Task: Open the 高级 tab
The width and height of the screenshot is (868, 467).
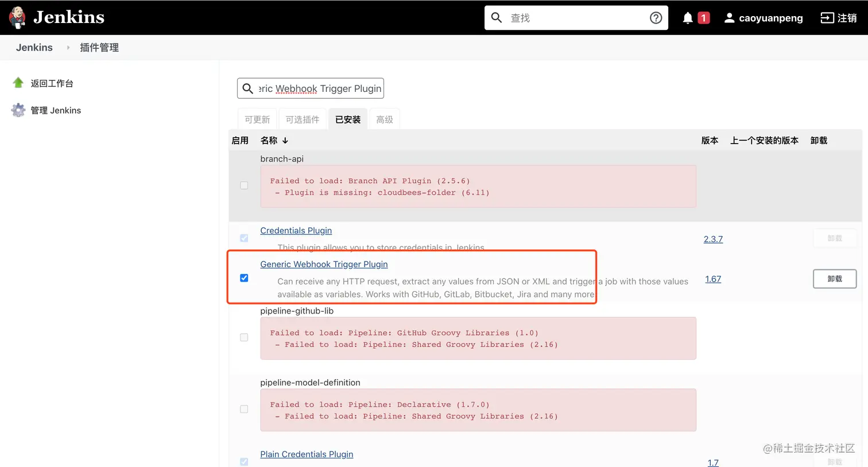Action: point(385,119)
